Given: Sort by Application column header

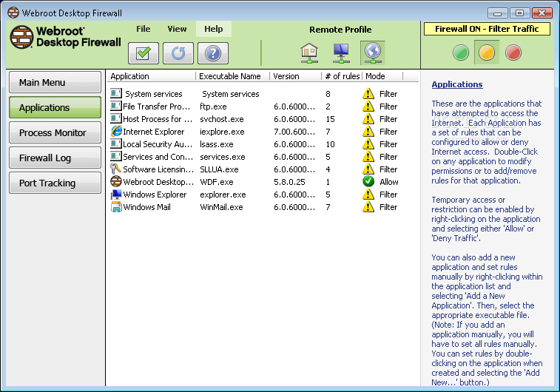Looking at the screenshot, I should 152,76.
